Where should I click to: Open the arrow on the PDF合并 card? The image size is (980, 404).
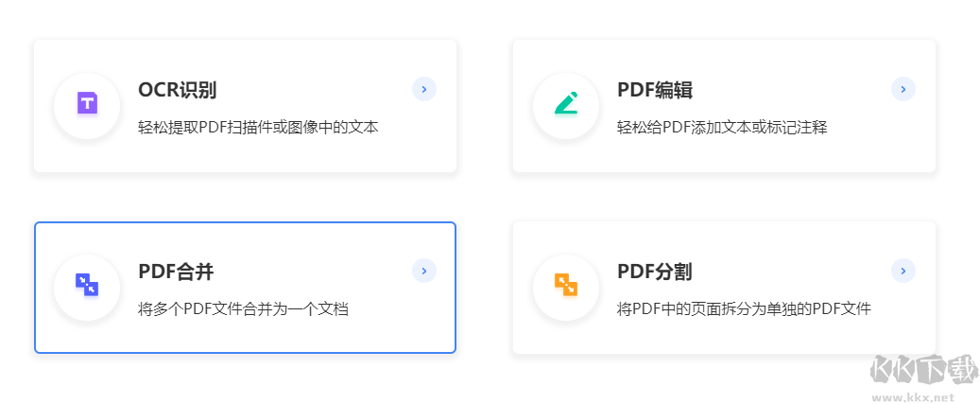click(x=424, y=272)
